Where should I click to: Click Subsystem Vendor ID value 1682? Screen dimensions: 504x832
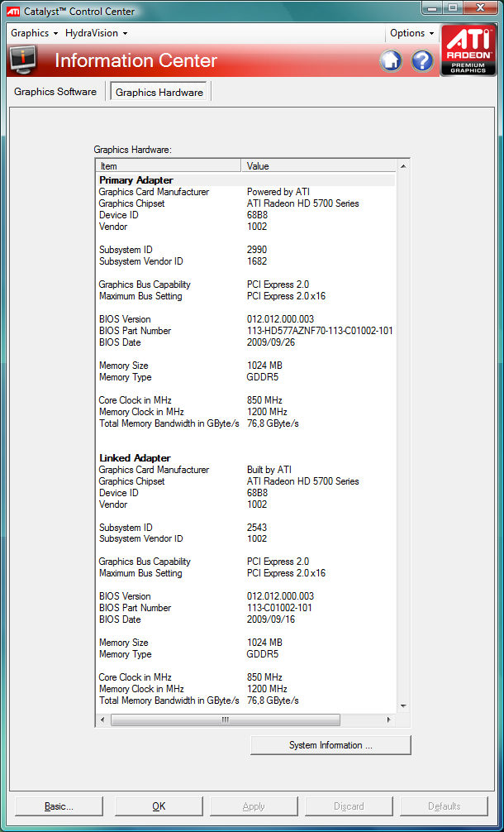[x=257, y=261]
